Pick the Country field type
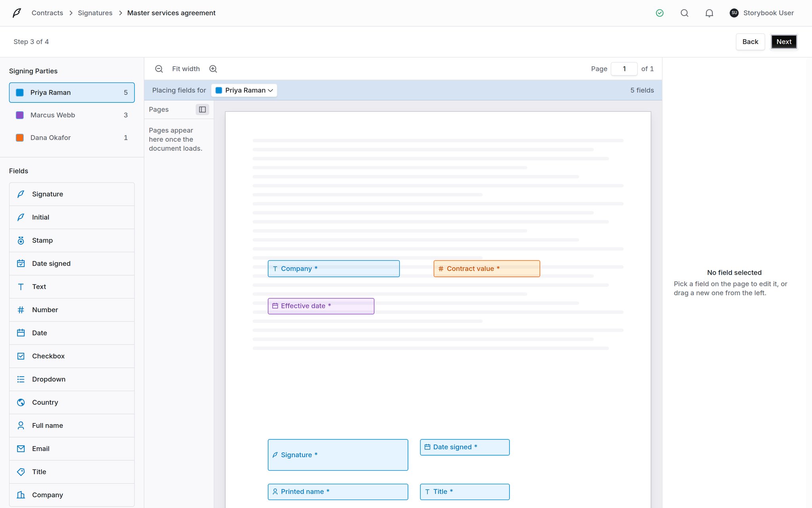 tap(72, 402)
